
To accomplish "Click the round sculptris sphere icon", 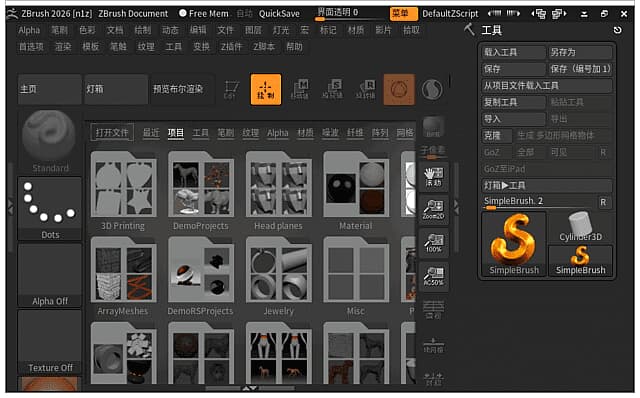I will click(x=432, y=89).
